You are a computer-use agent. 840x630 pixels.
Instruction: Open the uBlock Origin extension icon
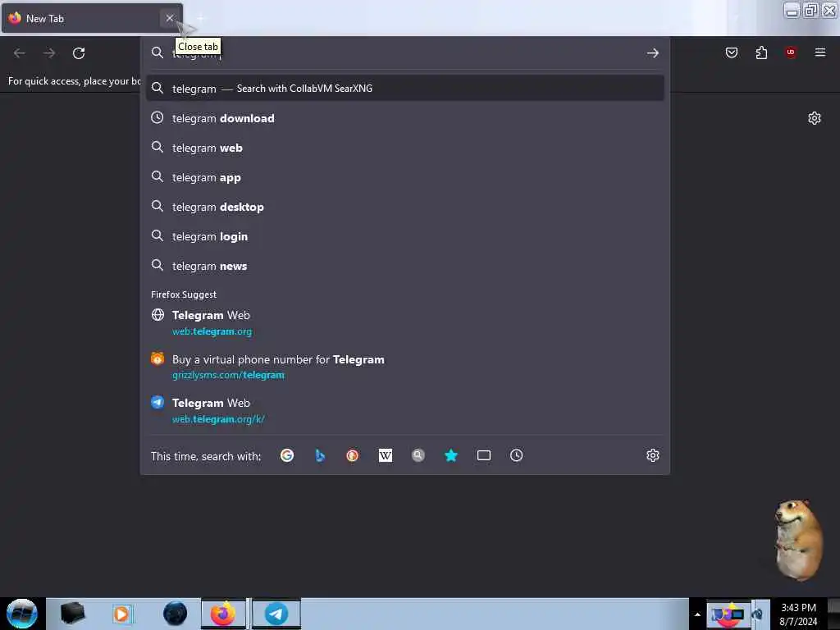[791, 52]
